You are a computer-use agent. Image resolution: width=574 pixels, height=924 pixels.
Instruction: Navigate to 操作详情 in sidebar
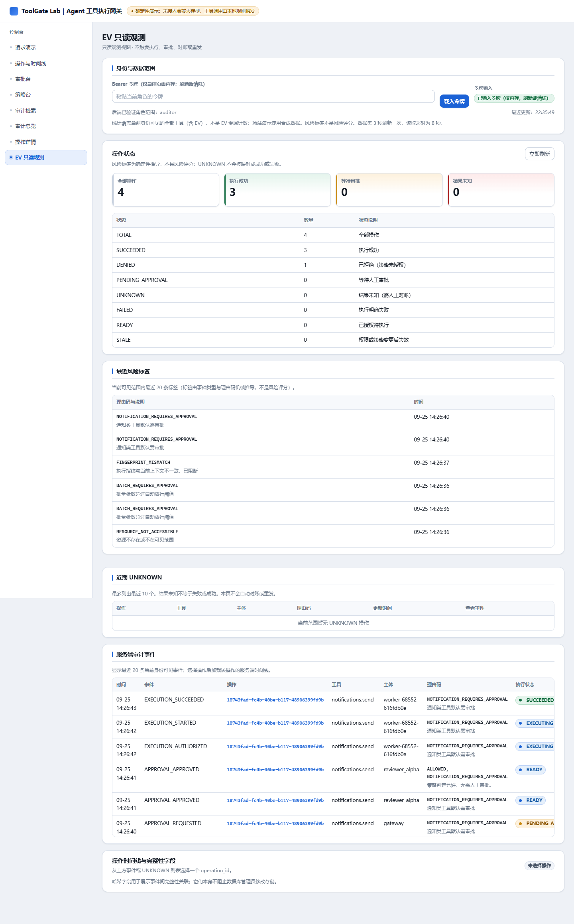click(x=46, y=142)
